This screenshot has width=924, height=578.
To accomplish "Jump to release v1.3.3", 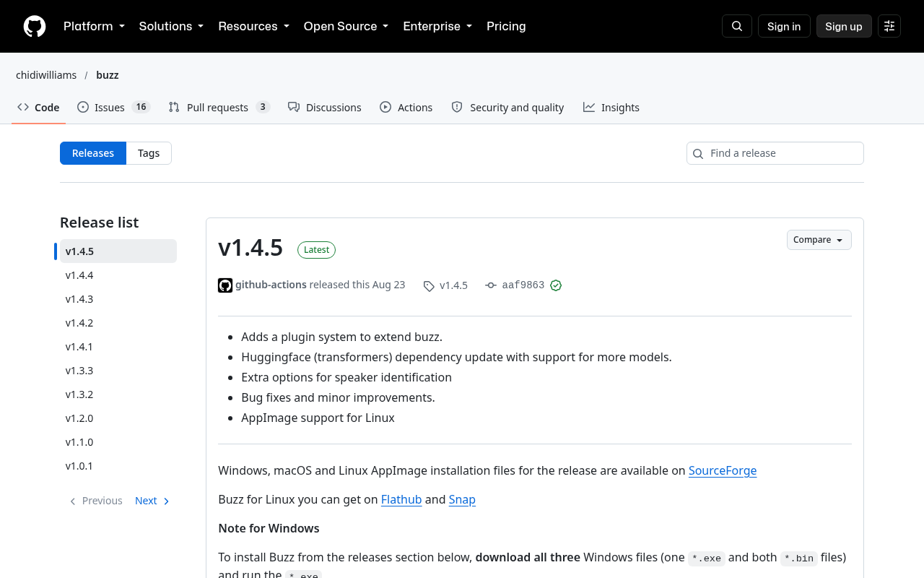I will 118,371.
